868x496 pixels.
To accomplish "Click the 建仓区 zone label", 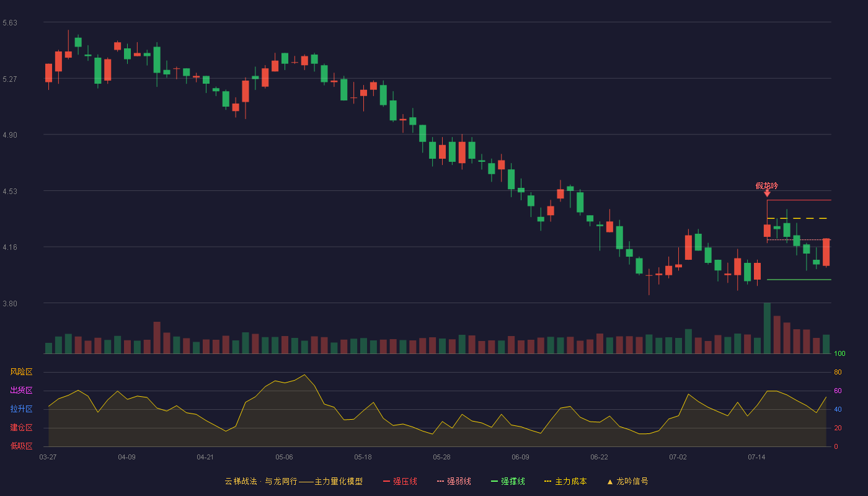I will click(21, 428).
